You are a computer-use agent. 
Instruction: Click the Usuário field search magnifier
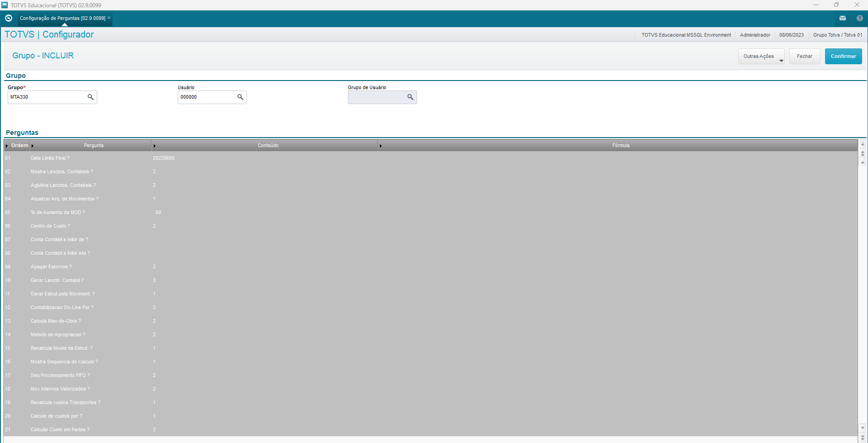pos(240,97)
